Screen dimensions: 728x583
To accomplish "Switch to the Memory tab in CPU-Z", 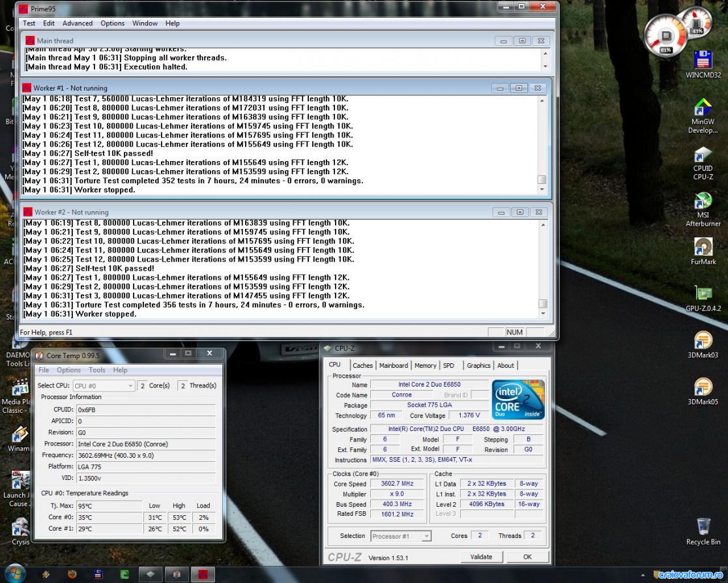I will (426, 366).
